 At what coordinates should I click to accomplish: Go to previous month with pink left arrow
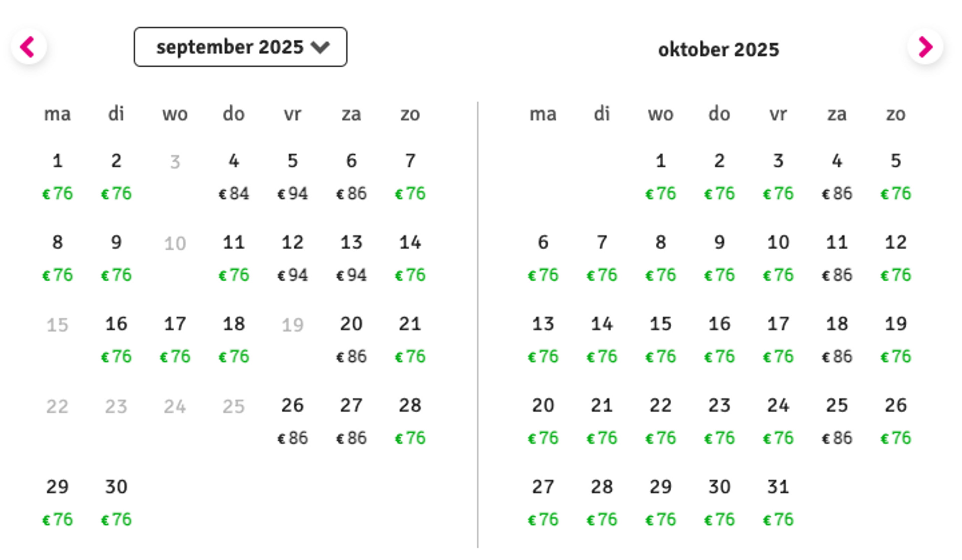pyautogui.click(x=29, y=47)
